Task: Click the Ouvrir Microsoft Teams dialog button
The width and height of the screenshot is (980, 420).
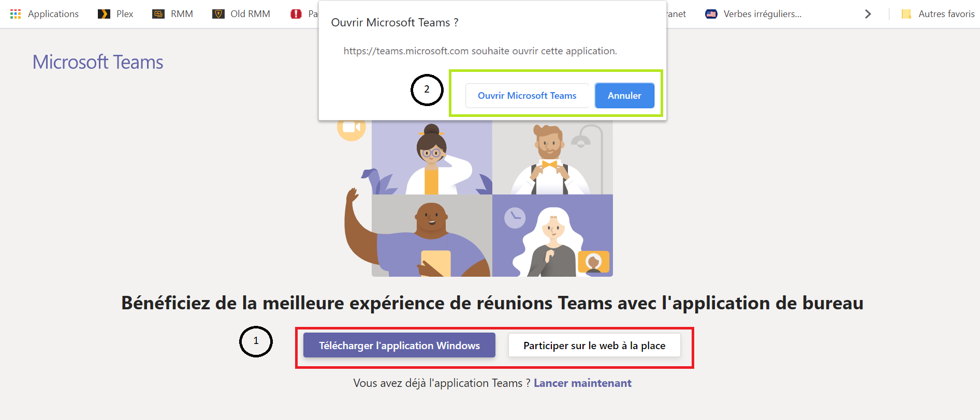Action: 526,96
